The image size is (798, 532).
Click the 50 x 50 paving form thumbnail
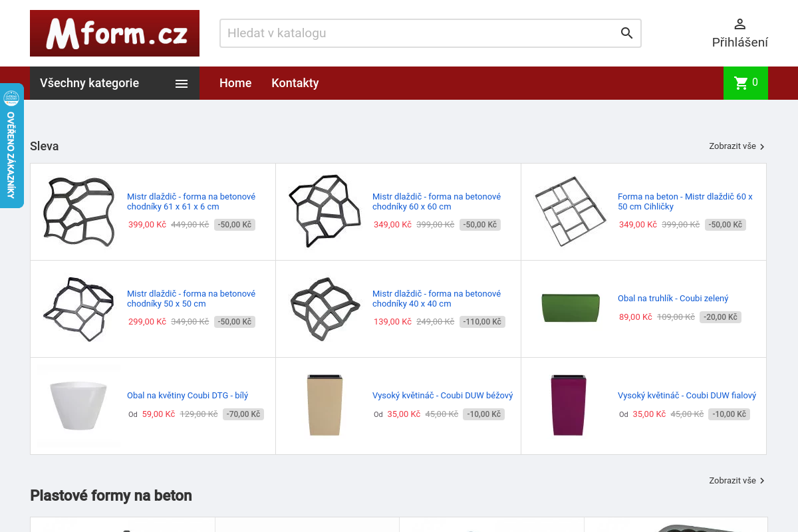[x=79, y=309]
